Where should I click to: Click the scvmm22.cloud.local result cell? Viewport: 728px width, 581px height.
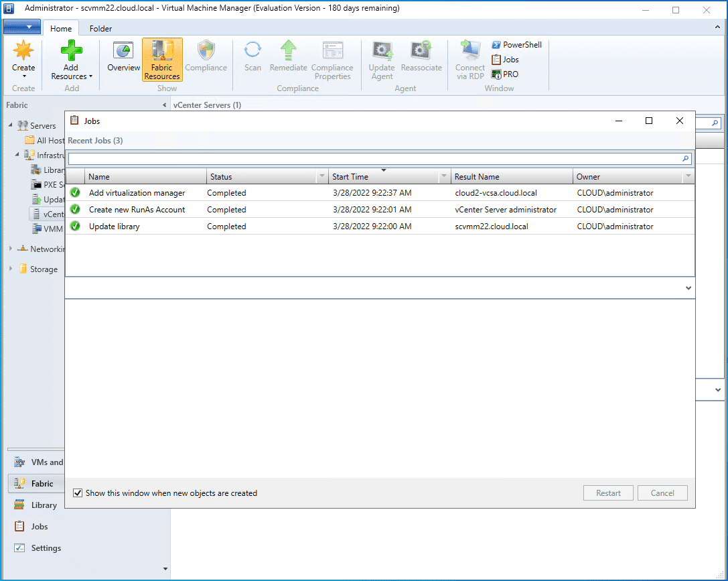coord(492,227)
